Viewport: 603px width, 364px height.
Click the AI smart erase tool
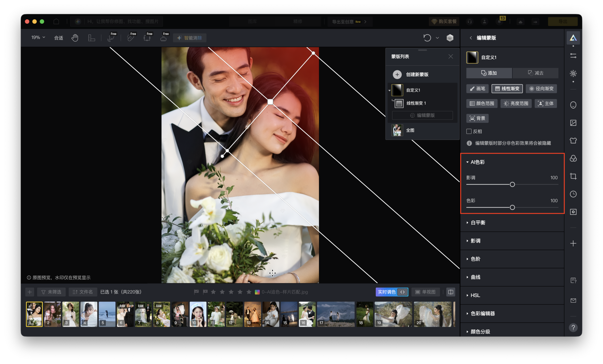click(190, 38)
